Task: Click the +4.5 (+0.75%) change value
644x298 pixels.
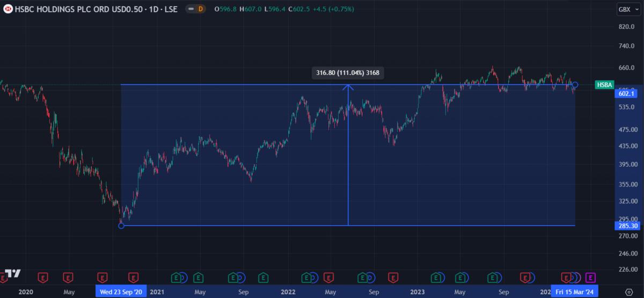Action: tap(334, 9)
